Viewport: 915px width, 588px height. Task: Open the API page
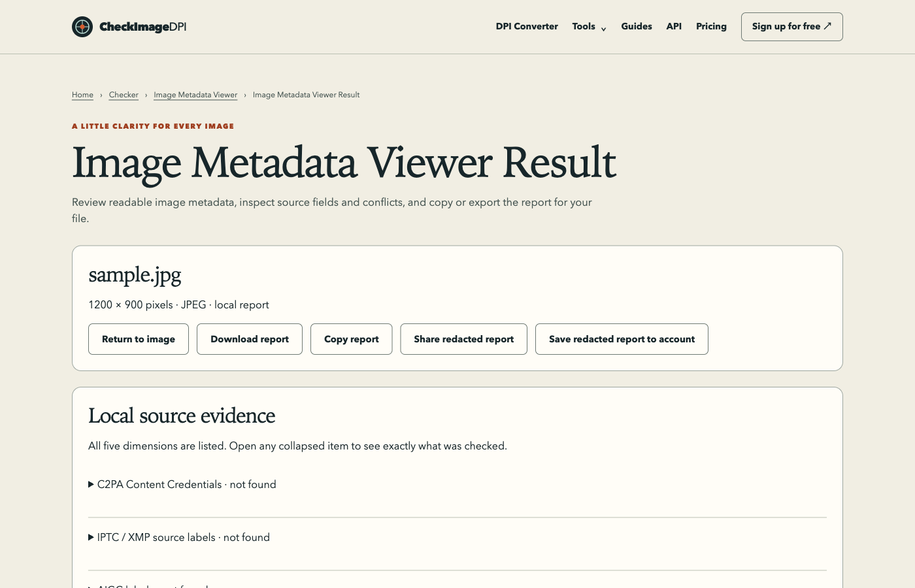tap(674, 27)
